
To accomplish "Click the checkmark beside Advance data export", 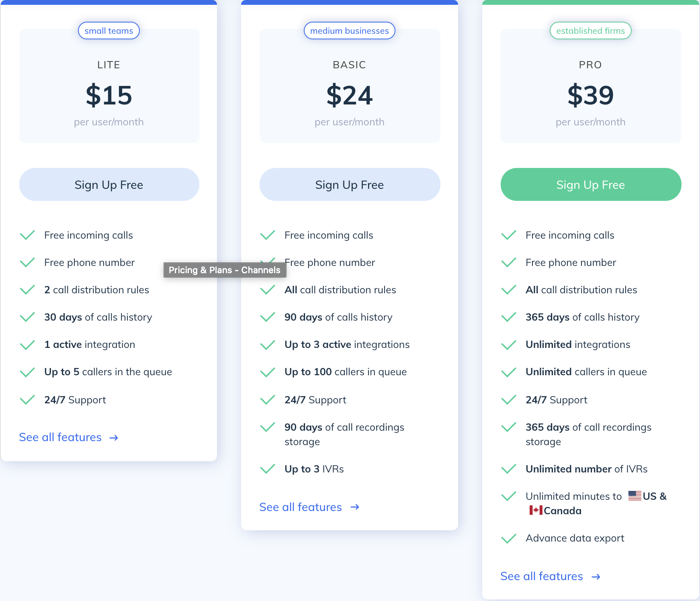I will tap(509, 538).
